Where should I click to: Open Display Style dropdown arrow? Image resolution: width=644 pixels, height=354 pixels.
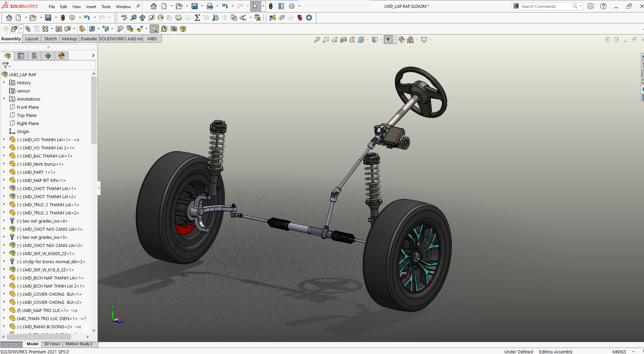pyautogui.click(x=381, y=40)
